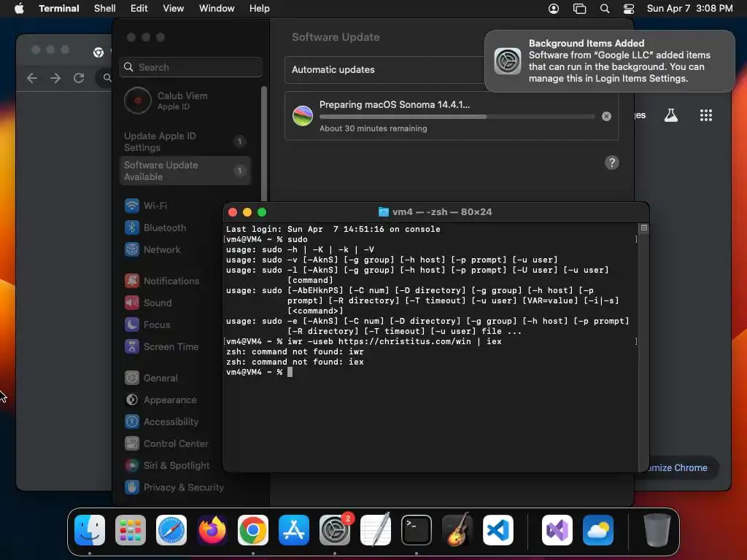The width and height of the screenshot is (747, 560).
Task: Open System Settings dock icon with badge
Action: (335, 530)
